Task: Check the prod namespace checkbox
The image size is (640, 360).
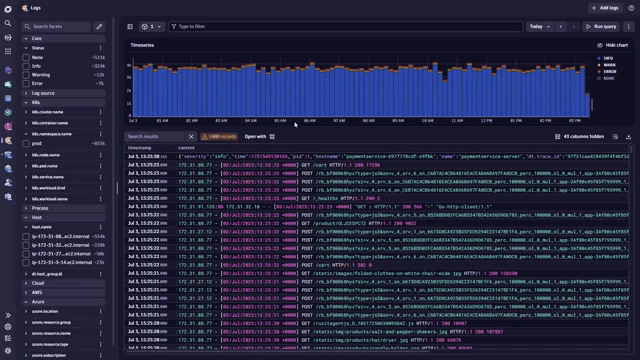Action: pyautogui.click(x=26, y=144)
